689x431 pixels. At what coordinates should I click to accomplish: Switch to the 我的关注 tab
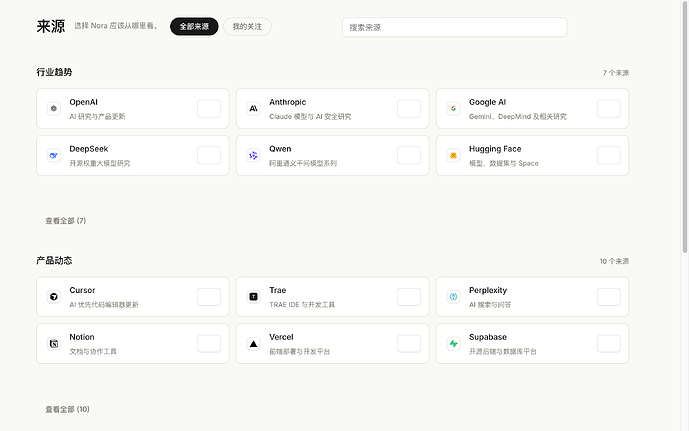(x=247, y=26)
